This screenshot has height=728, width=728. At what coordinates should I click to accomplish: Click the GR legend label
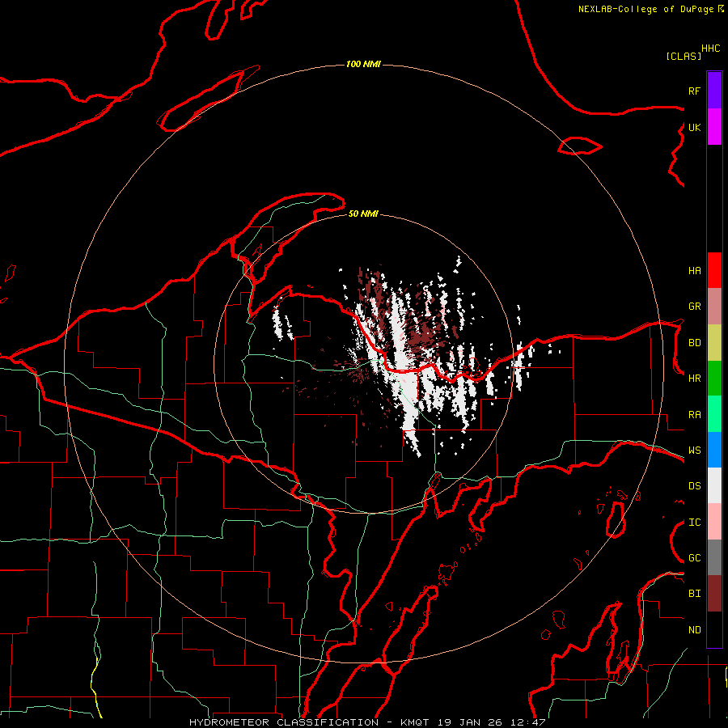pyautogui.click(x=694, y=307)
